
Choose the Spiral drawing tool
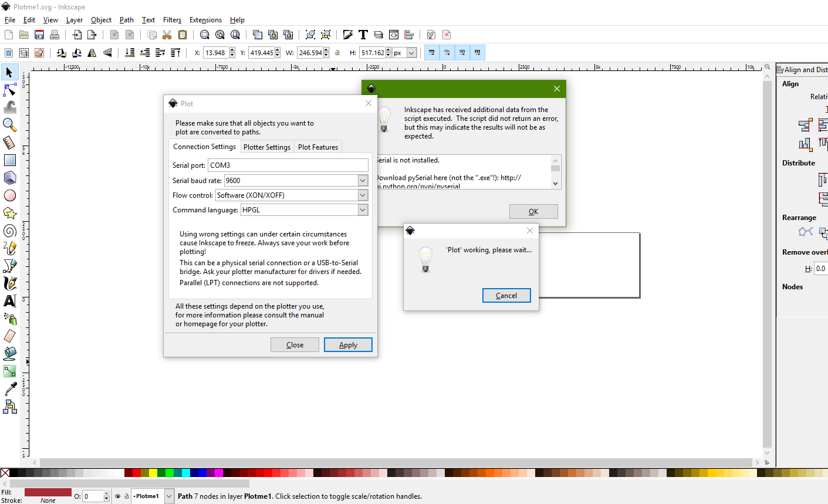pyautogui.click(x=9, y=231)
